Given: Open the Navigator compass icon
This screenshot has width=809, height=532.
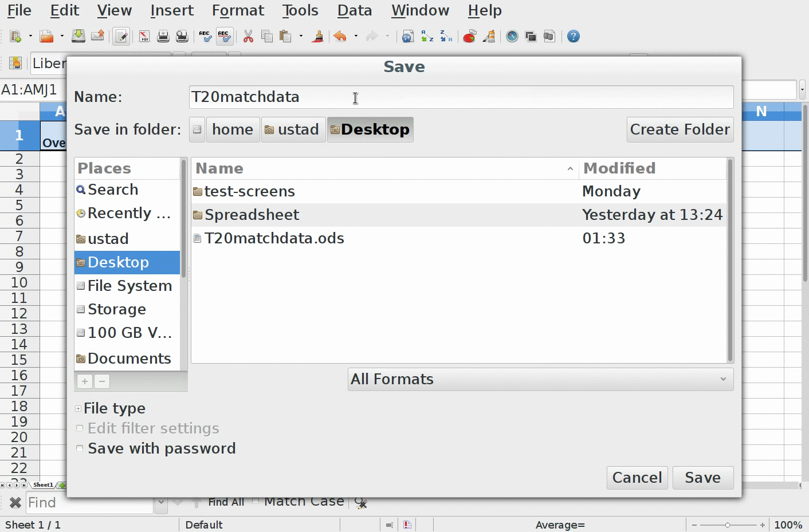Looking at the screenshot, I should (512, 37).
